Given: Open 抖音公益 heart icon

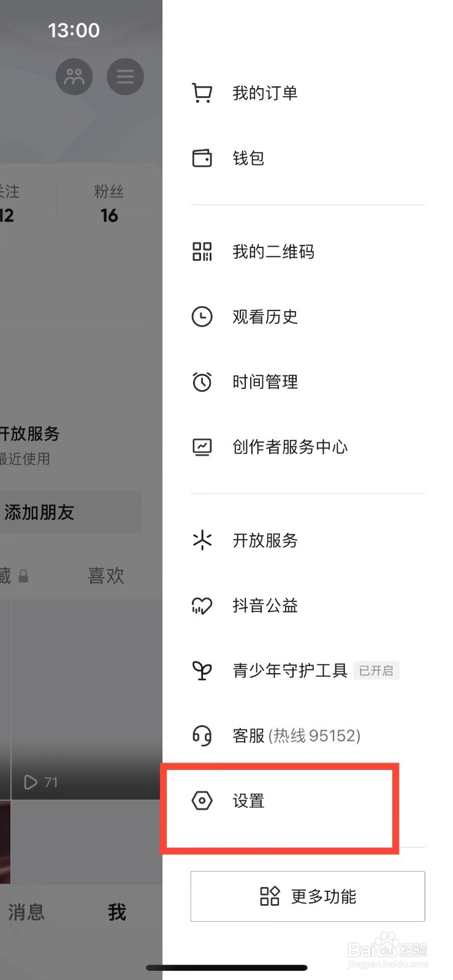Looking at the screenshot, I should click(202, 606).
